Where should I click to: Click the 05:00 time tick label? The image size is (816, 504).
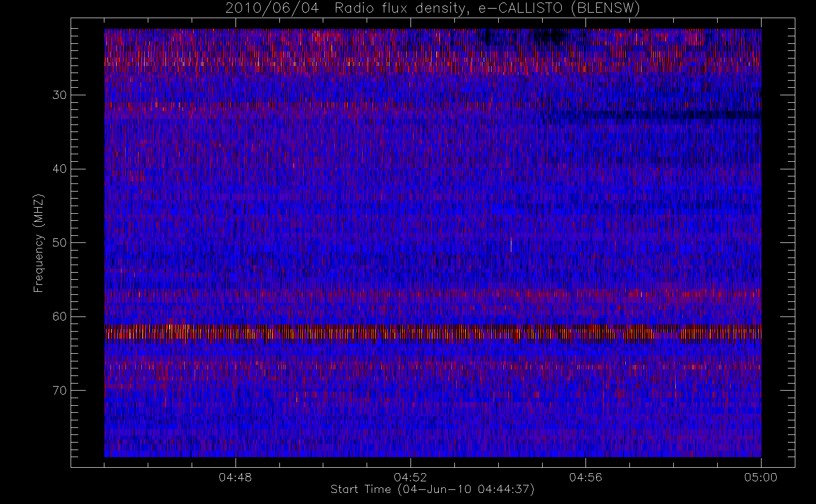pos(761,477)
